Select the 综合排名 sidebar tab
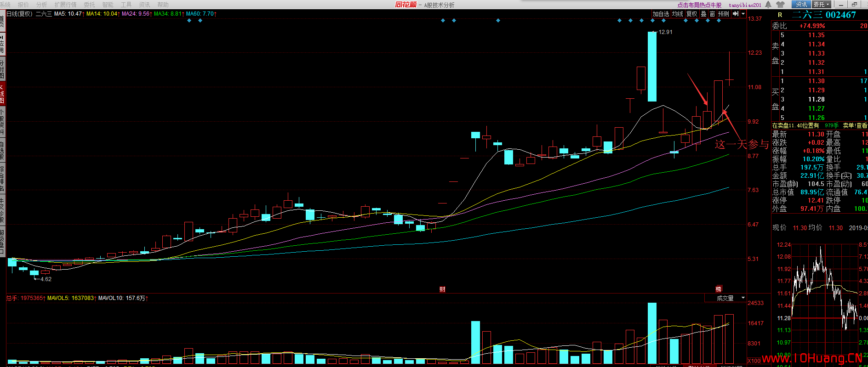Viewport: 868px width, 367px height. 2,178
